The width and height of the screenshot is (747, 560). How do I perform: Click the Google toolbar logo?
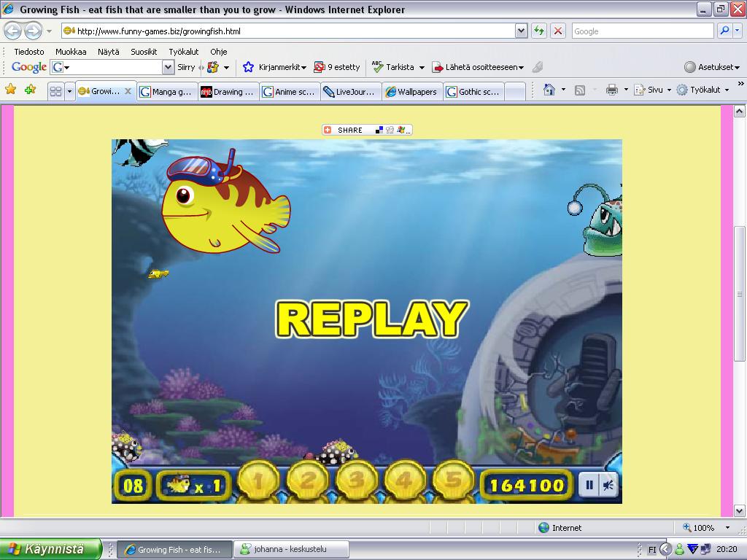[29, 67]
